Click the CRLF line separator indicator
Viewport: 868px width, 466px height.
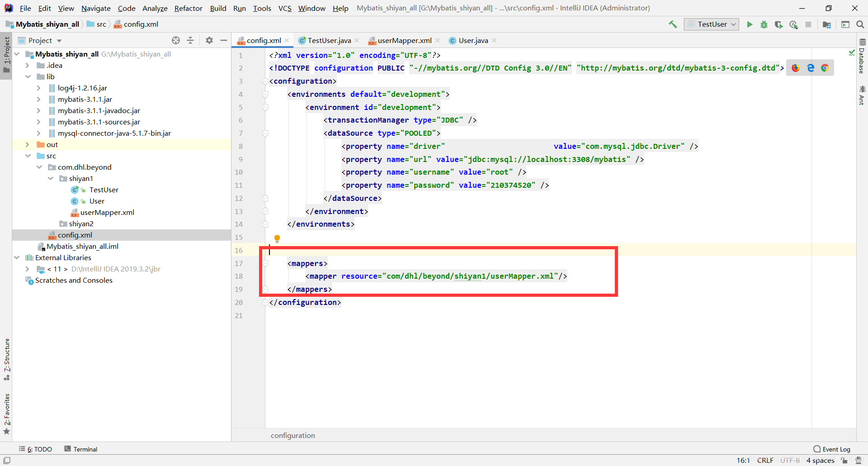point(765,460)
